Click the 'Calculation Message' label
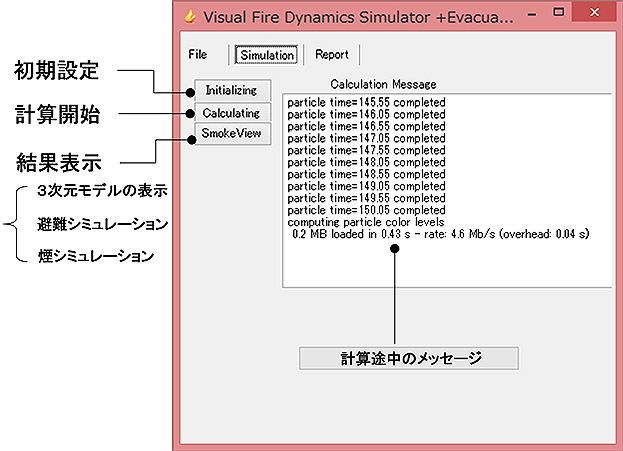This screenshot has height=451, width=623. coord(383,84)
